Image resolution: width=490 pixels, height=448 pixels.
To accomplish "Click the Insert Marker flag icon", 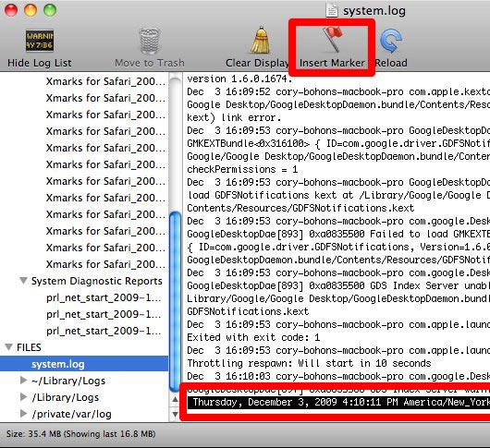I will [x=332, y=40].
